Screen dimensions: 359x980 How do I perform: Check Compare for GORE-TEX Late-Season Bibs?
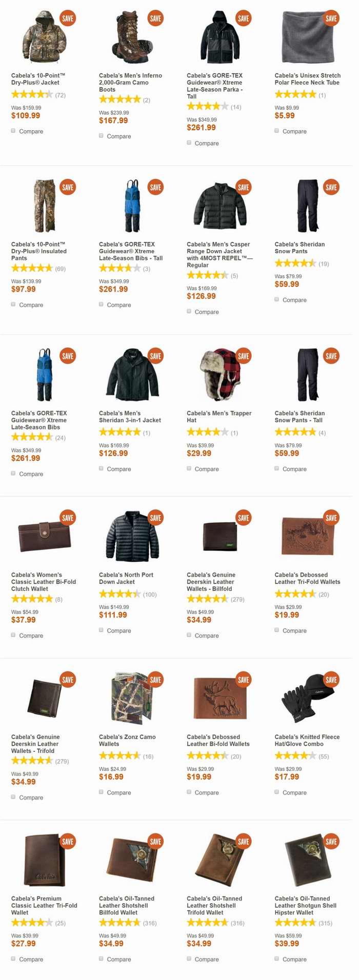click(14, 473)
